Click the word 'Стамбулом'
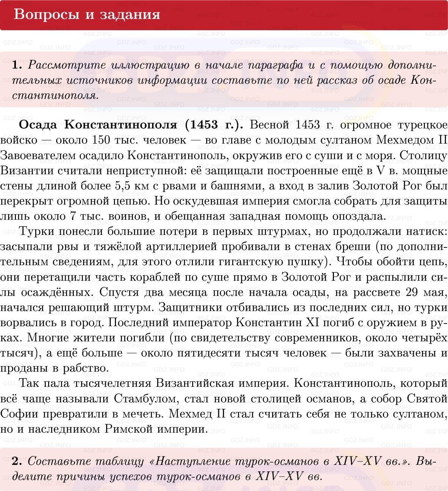The height and width of the screenshot is (491, 448). [146, 399]
